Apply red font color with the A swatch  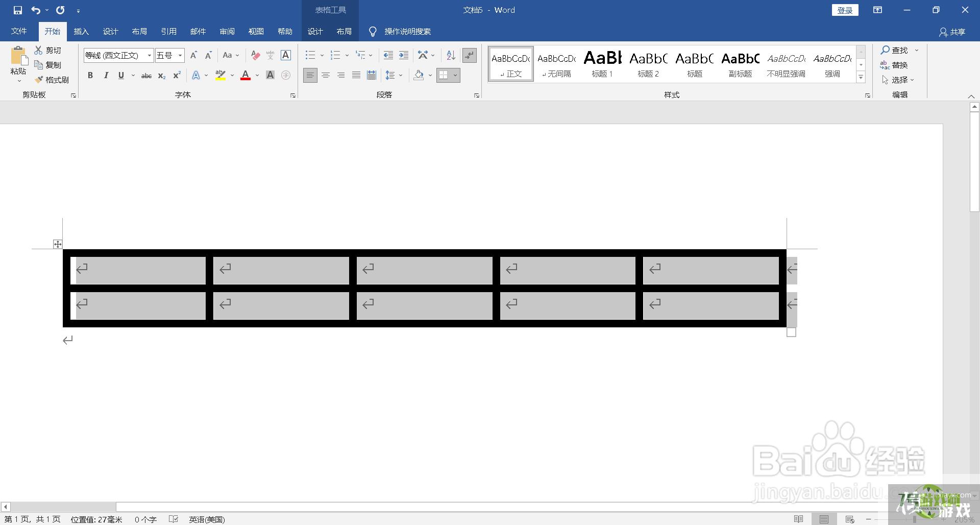pos(246,75)
